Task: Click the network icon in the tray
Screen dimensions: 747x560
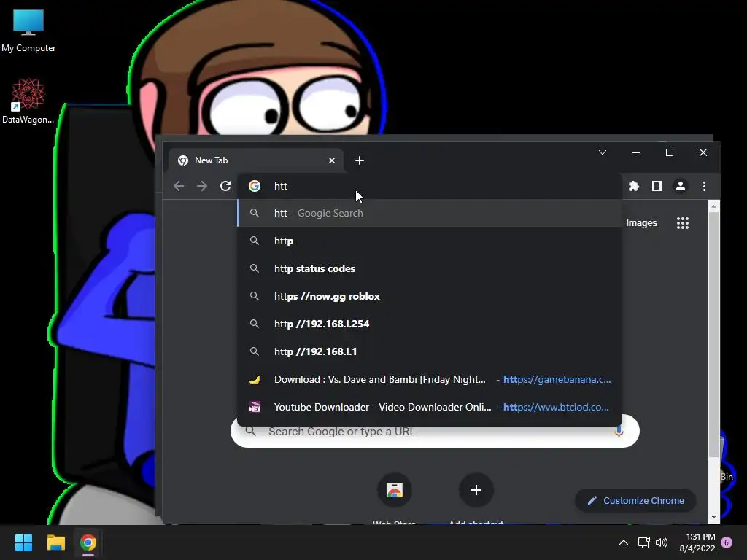Action: (x=643, y=542)
